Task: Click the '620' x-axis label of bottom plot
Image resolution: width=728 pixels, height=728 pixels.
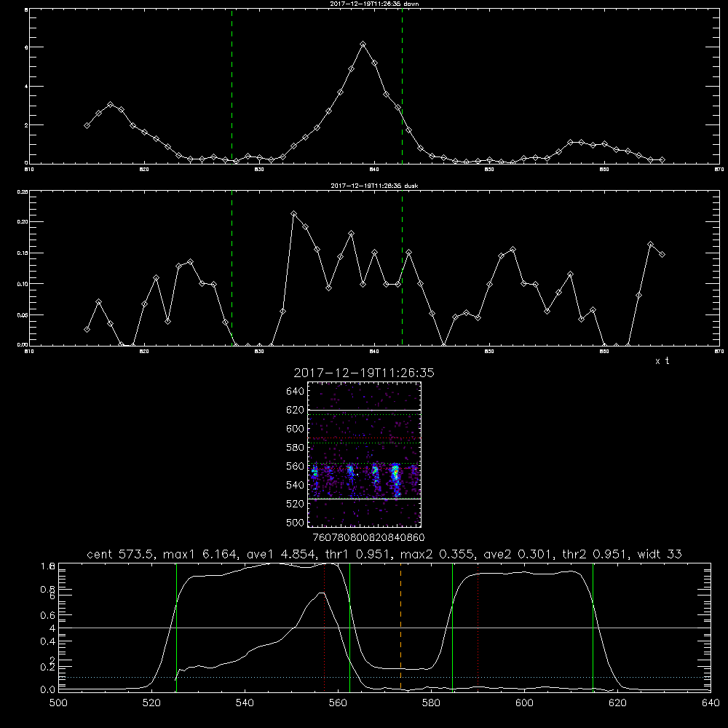Action: tap(617, 703)
